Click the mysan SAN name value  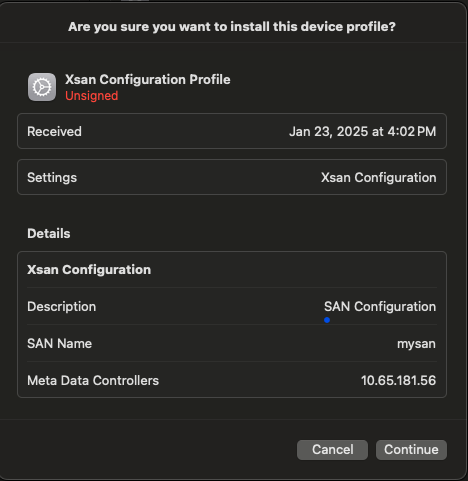coord(416,344)
